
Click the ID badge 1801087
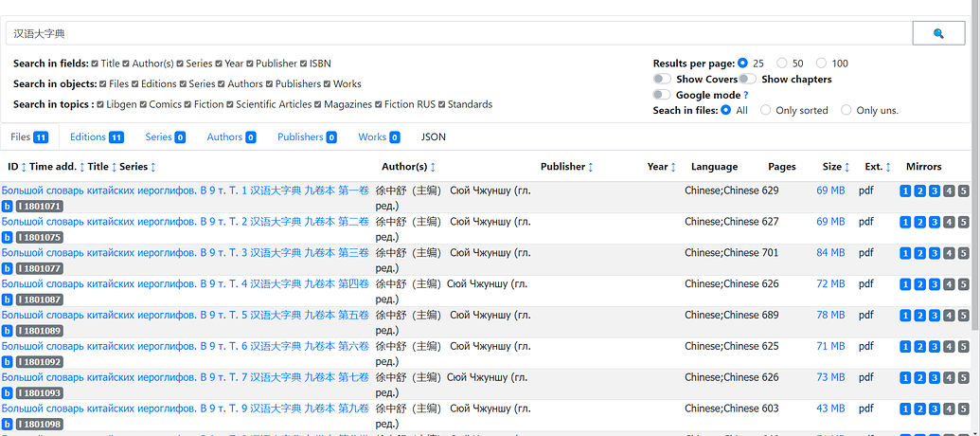click(39, 300)
